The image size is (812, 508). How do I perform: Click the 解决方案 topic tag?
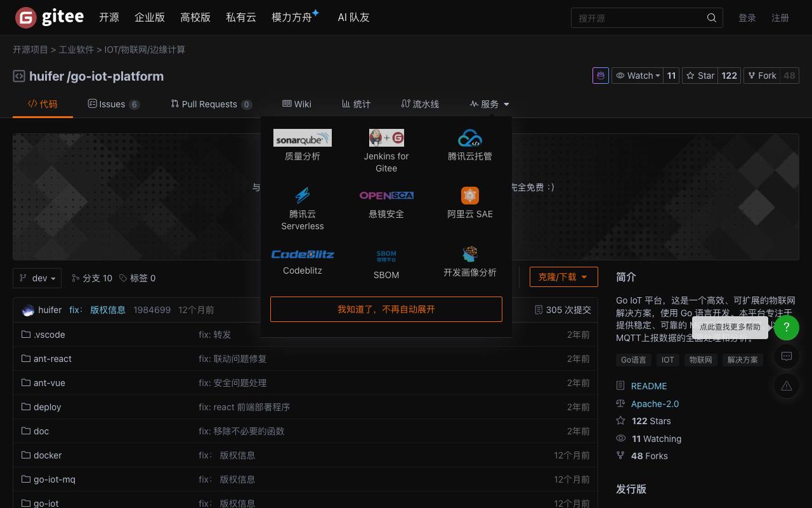tap(743, 360)
